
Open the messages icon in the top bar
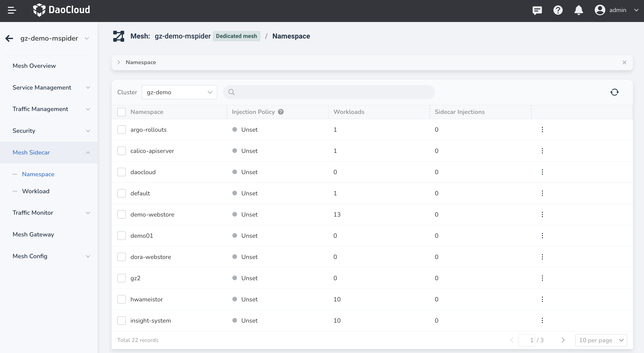537,10
